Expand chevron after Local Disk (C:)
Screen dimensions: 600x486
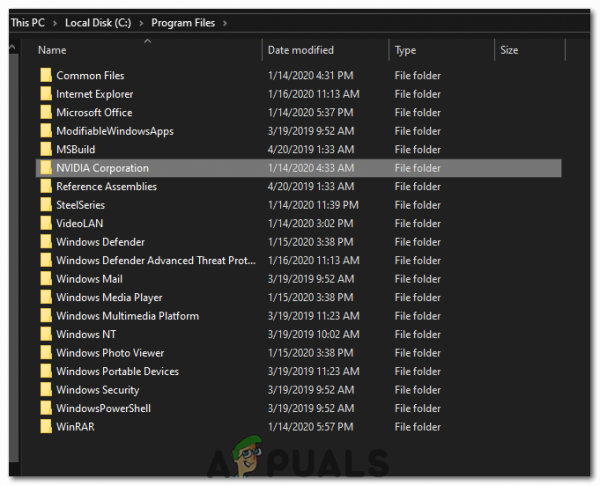point(141,23)
